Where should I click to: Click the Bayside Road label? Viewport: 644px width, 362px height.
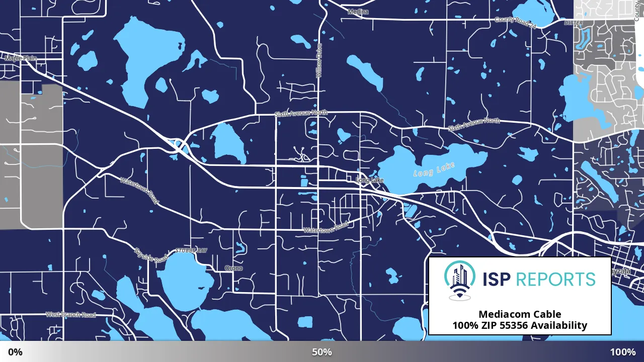click(151, 255)
